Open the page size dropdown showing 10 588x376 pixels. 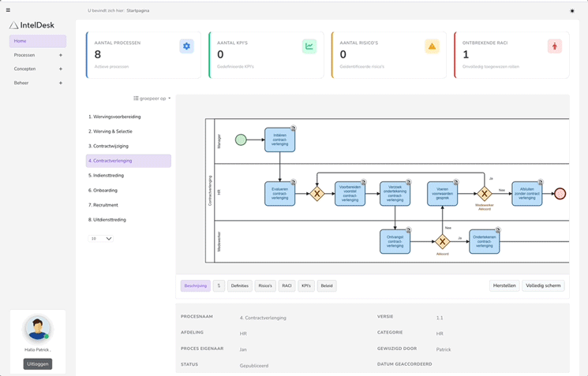pyautogui.click(x=100, y=238)
